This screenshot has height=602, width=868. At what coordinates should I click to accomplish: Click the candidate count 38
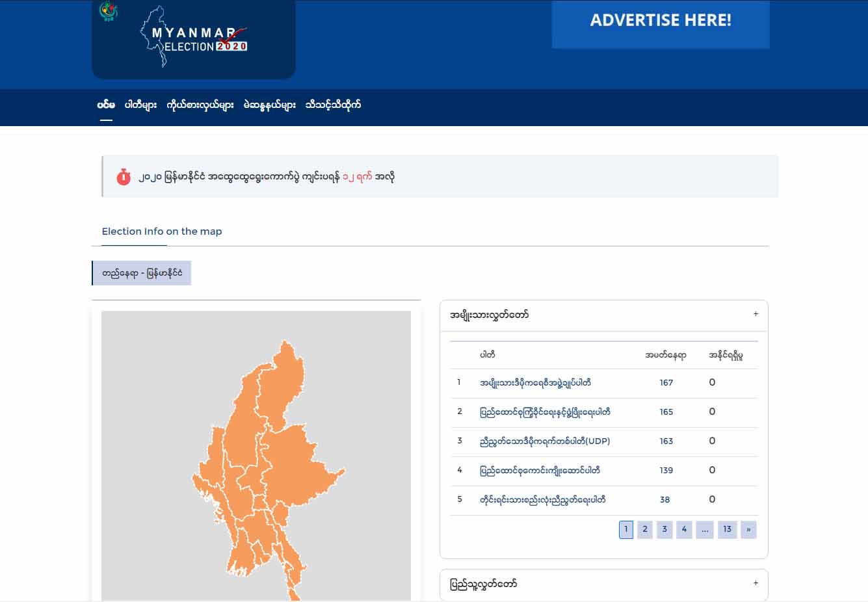664,500
